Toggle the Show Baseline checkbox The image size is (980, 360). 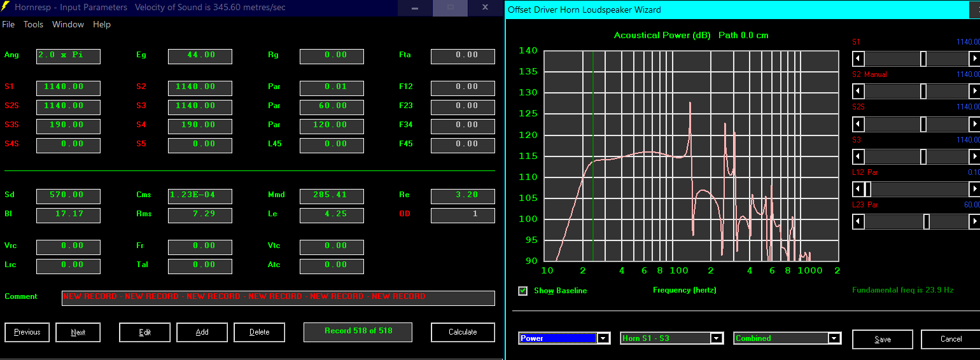[x=523, y=291]
